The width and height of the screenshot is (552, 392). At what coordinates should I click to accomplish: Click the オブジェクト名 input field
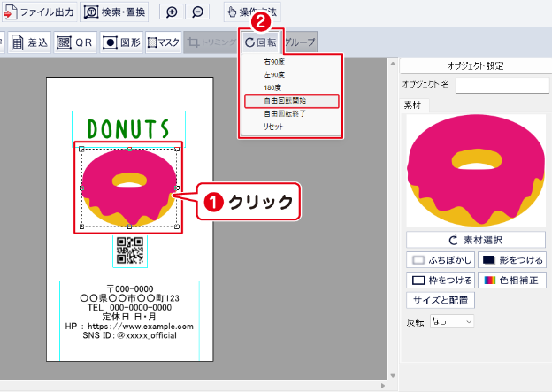tap(501, 85)
